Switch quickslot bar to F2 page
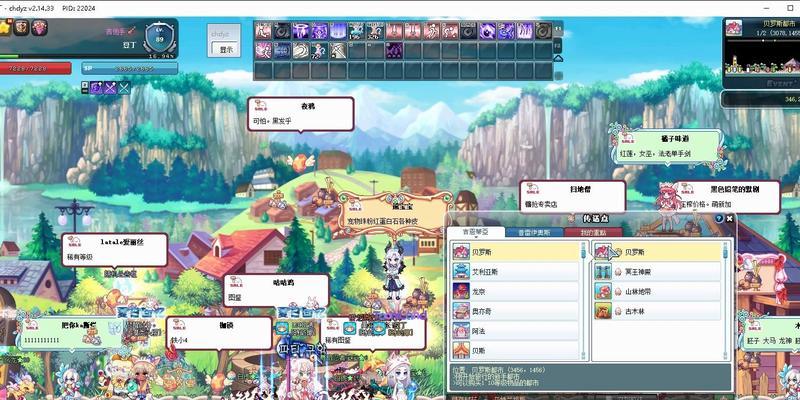Screen dimensions: 800x400 (x=559, y=45)
